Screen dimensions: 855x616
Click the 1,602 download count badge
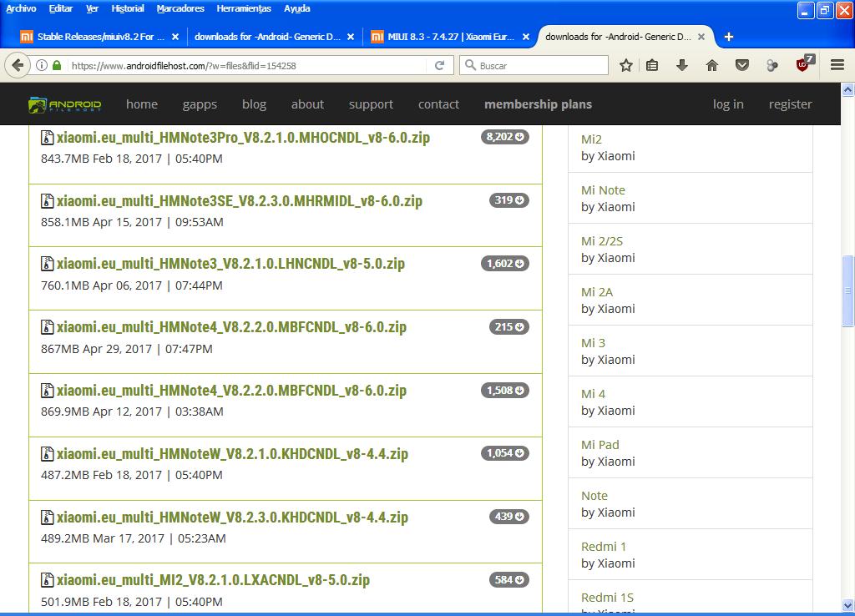tap(505, 263)
